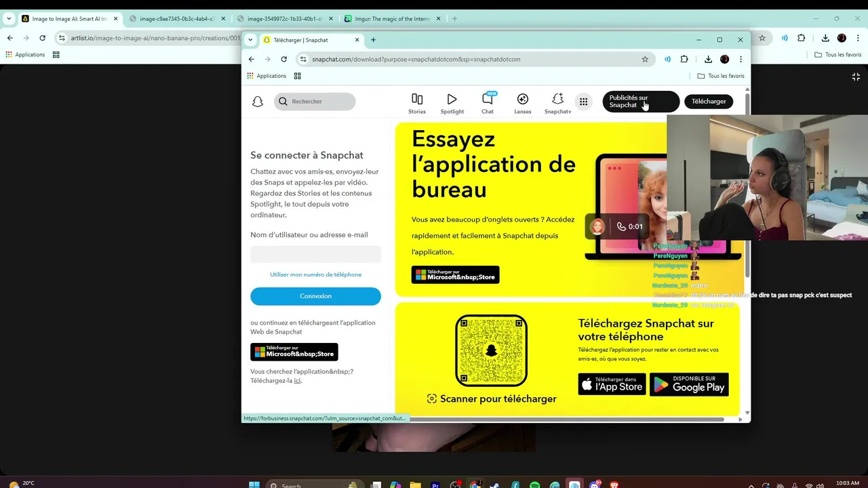868x488 pixels.
Task: Go back in the Snapchat browser window
Action: pyautogui.click(x=252, y=59)
